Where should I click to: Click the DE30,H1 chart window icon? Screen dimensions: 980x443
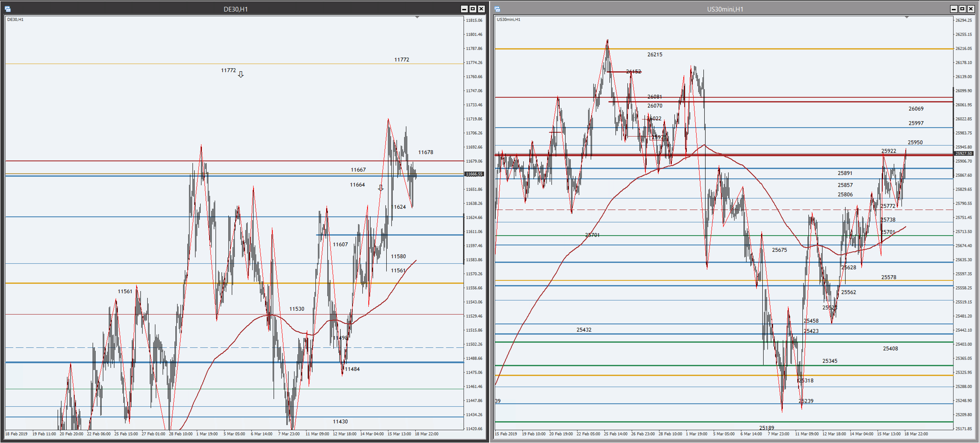click(x=8, y=9)
